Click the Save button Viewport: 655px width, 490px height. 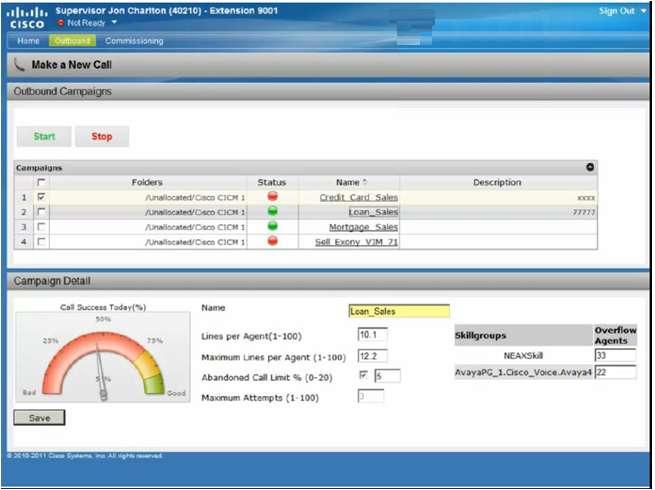39,418
